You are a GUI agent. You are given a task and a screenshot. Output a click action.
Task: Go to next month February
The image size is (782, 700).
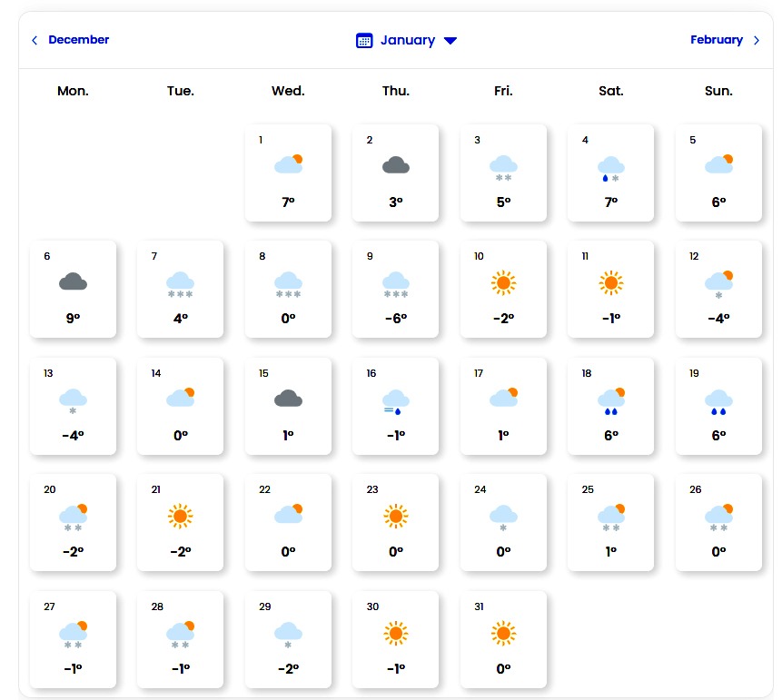[716, 40]
